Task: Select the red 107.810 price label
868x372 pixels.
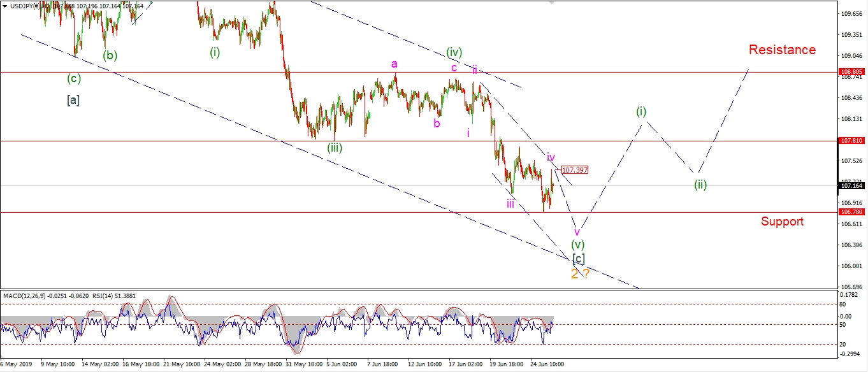Action: pyautogui.click(x=852, y=140)
